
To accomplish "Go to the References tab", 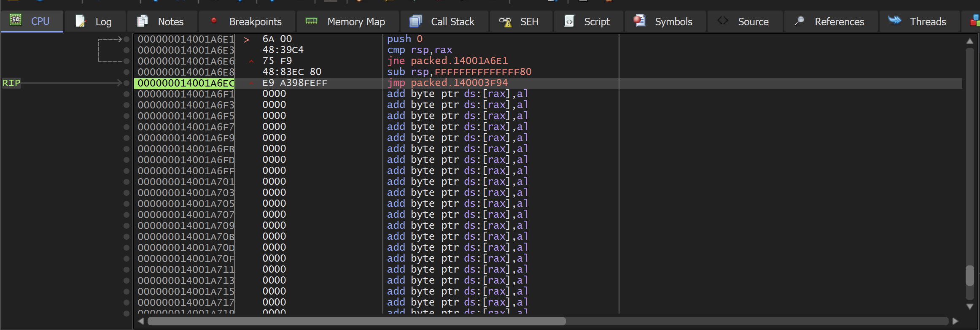I will 831,21.
